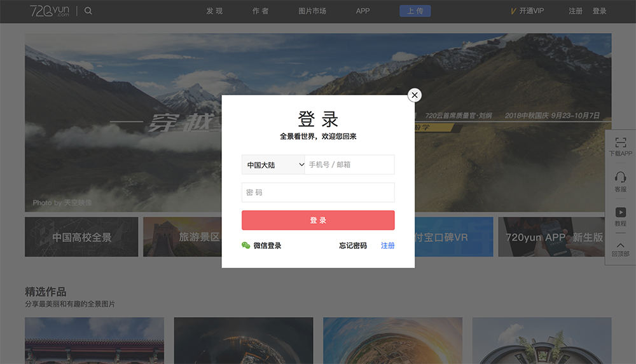Click the 精选作品 section heading
The image size is (636, 364).
(x=45, y=292)
